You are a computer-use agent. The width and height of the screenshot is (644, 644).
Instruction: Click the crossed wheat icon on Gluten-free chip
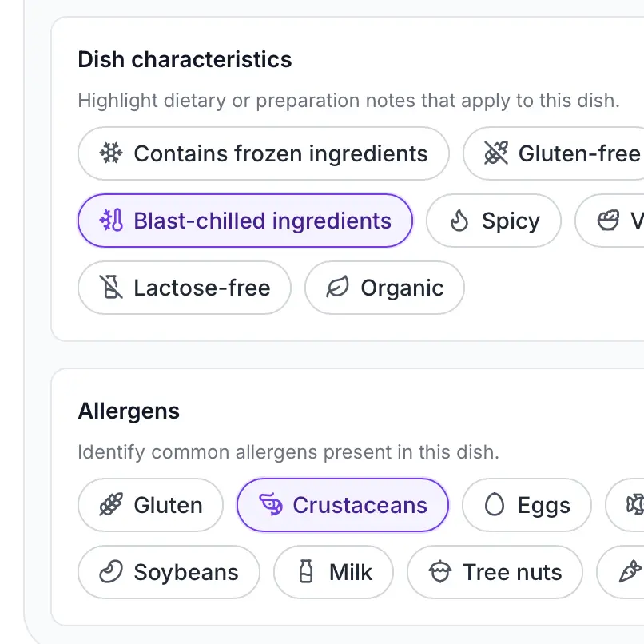click(x=497, y=153)
